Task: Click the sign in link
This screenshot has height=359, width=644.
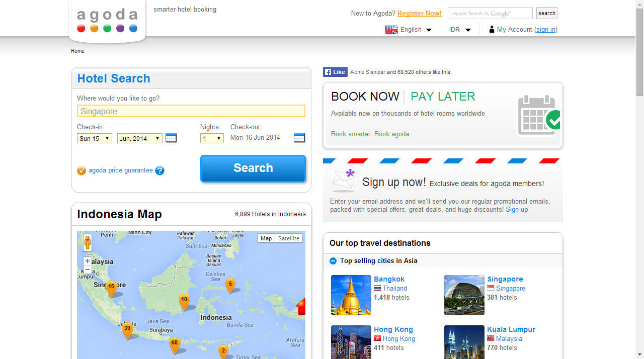Action: [x=546, y=30]
